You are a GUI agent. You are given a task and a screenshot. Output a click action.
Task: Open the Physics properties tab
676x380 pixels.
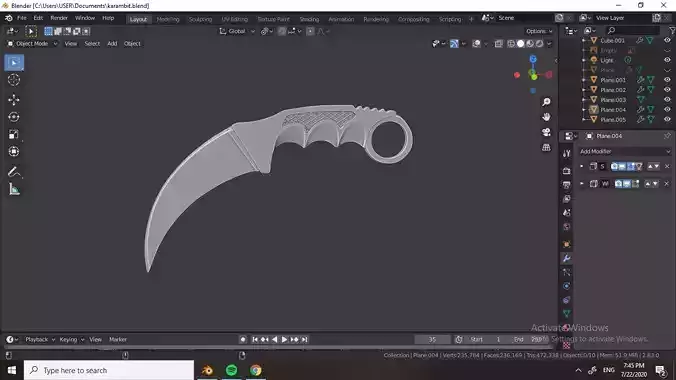pos(566,286)
